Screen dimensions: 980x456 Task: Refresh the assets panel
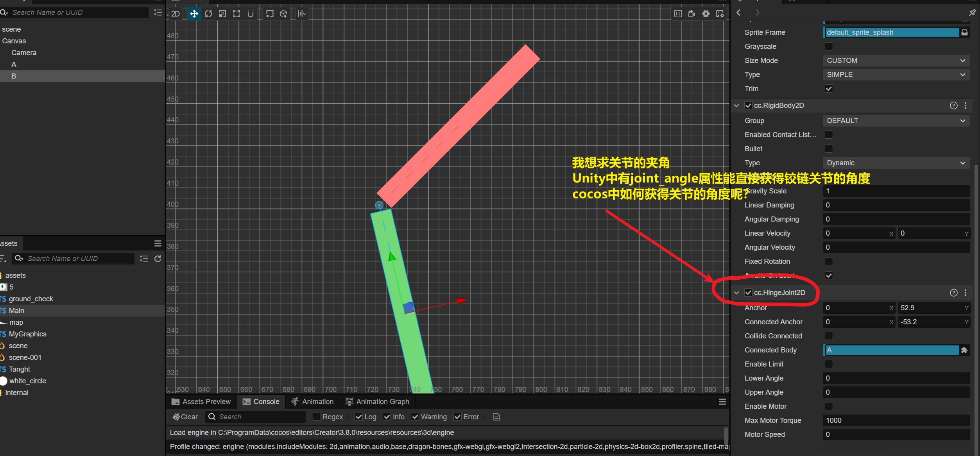[x=158, y=259]
